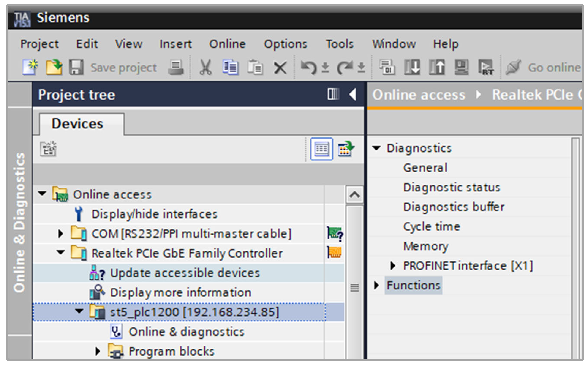
Task: Expand the COM RS232/PPI cable node
Action: [x=60, y=234]
